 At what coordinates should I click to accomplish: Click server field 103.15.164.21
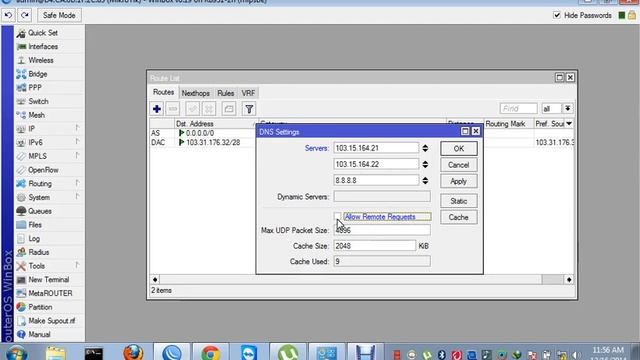pyautogui.click(x=376, y=148)
